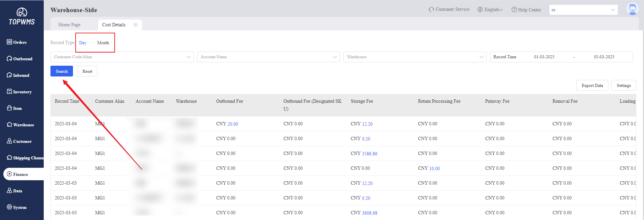Click the TOPWMS logo icon
The width and height of the screenshot is (644, 220).
coord(22,12)
